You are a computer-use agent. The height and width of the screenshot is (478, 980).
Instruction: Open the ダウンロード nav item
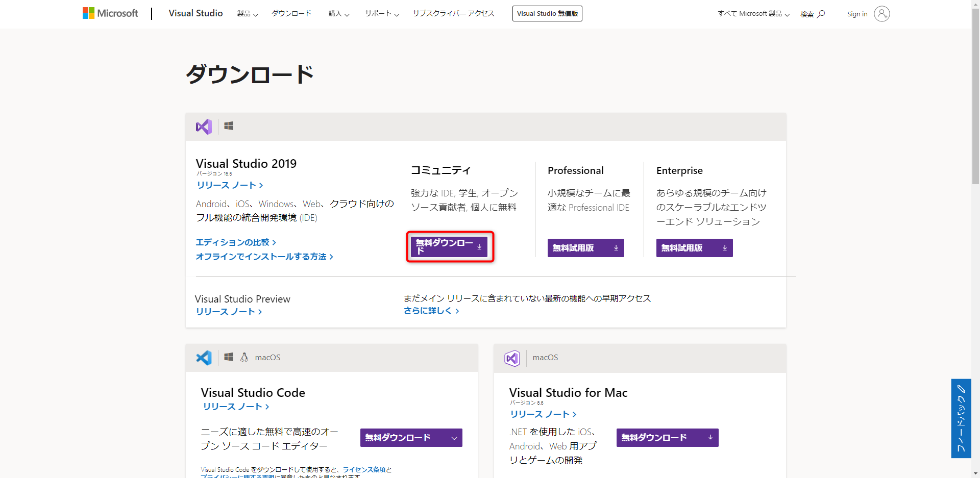click(x=291, y=13)
